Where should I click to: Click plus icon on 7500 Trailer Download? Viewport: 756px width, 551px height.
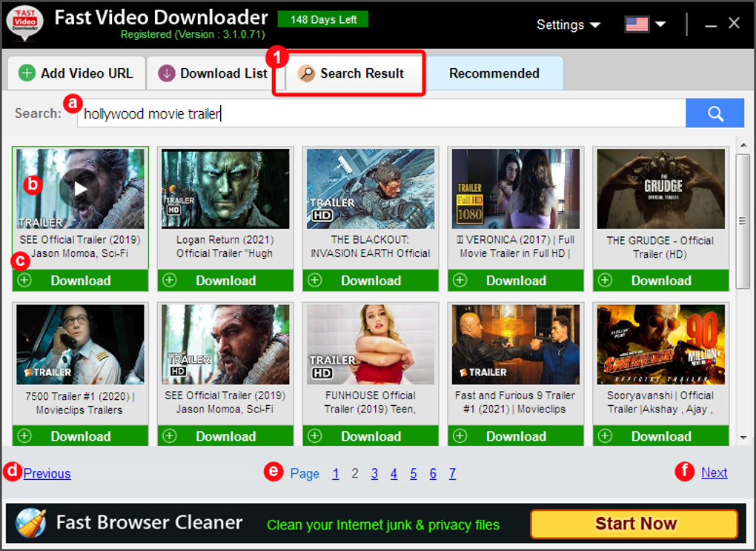point(24,436)
